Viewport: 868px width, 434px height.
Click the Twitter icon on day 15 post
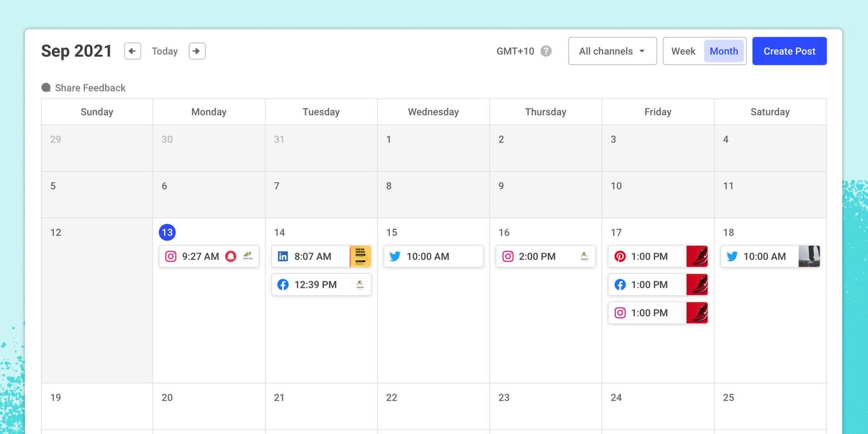(x=395, y=256)
